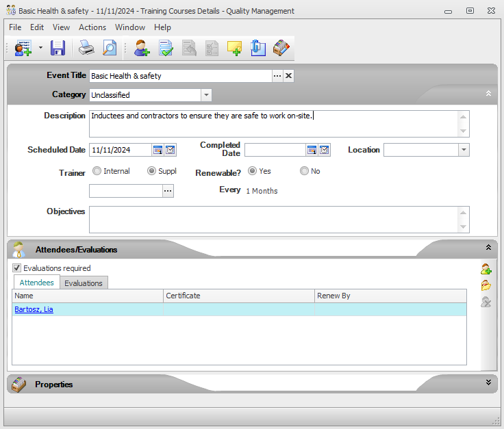Image resolution: width=504 pixels, height=429 pixels.
Task: Uncheck Evaluations required checkbox
Action: coord(17,268)
